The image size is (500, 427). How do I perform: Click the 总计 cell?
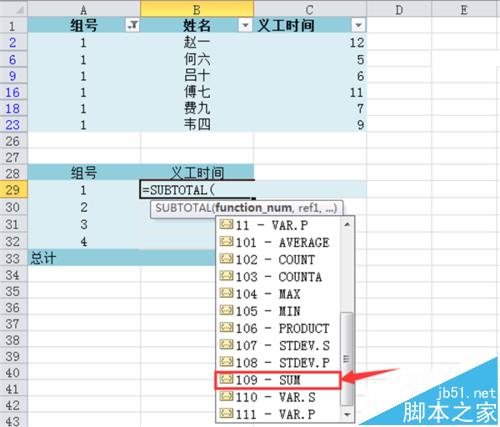tap(84, 258)
